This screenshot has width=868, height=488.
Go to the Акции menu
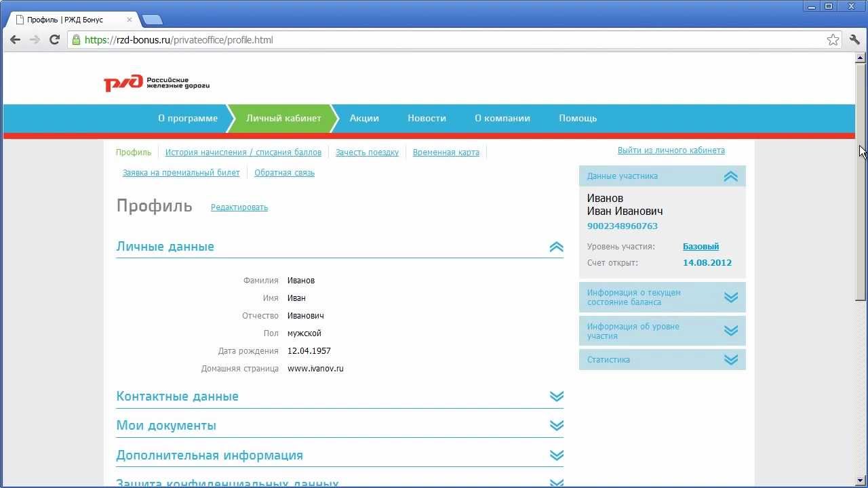coord(364,118)
